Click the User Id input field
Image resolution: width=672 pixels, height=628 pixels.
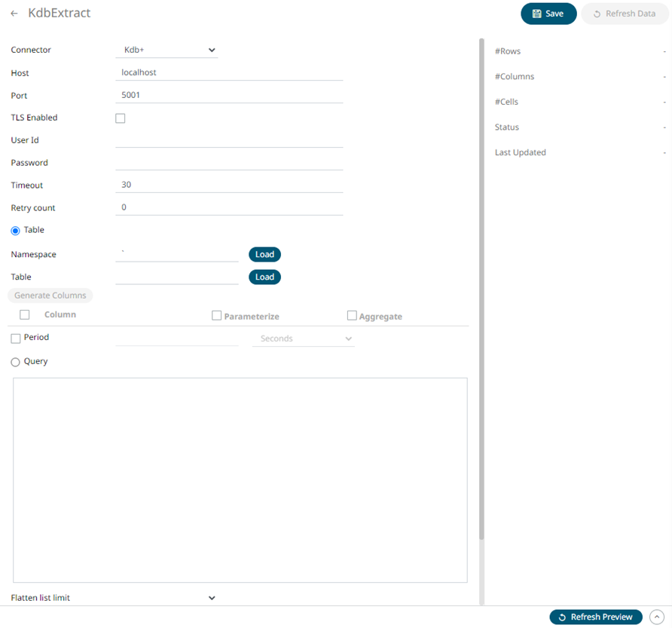229,140
